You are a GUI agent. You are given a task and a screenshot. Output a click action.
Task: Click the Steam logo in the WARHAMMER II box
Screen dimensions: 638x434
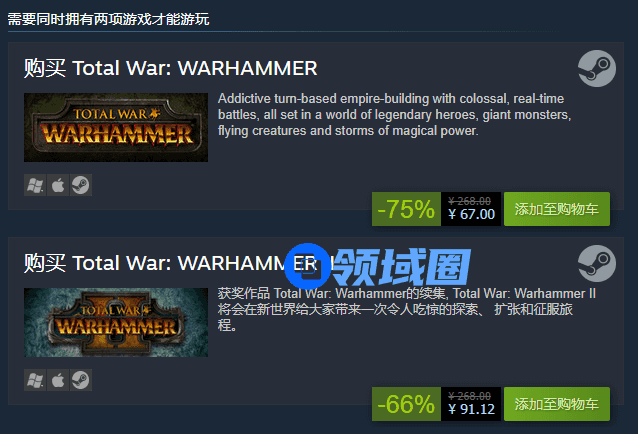[596, 264]
